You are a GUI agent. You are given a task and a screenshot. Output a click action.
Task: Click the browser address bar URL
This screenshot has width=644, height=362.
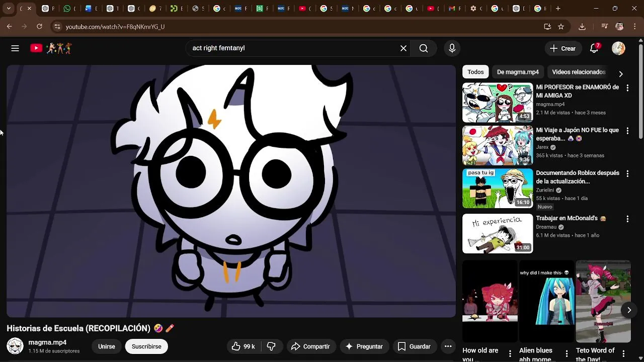pyautogui.click(x=115, y=27)
